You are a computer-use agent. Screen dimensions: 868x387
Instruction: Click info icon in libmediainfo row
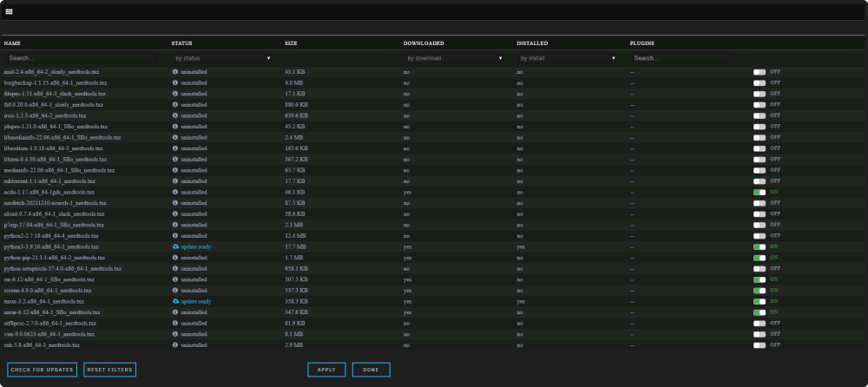[x=175, y=137]
